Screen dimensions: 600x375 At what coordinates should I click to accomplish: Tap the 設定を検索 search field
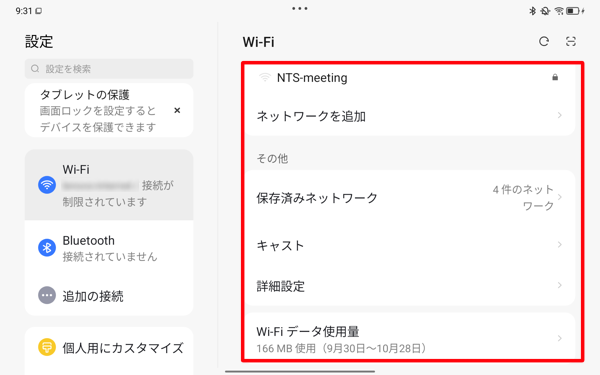[109, 69]
